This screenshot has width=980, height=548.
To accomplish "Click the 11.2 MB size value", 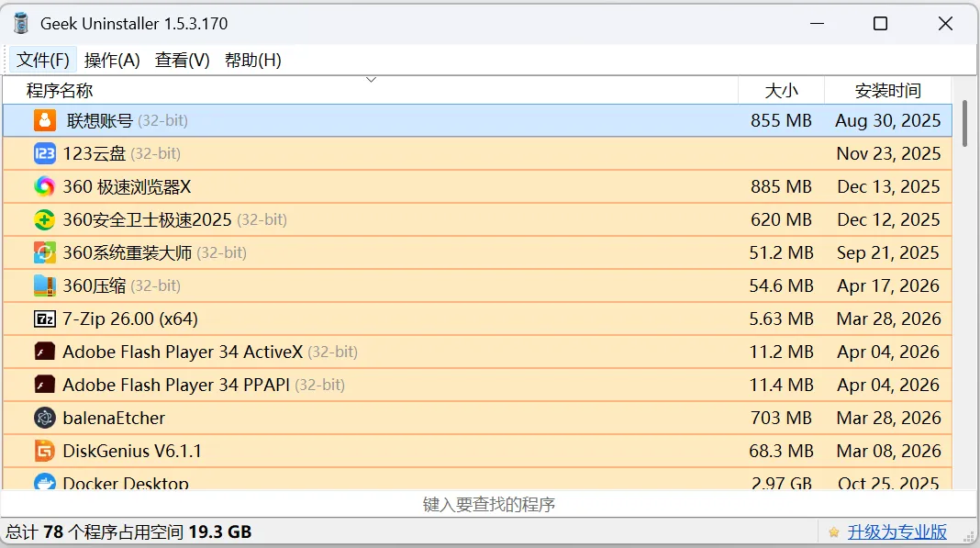I will (781, 352).
